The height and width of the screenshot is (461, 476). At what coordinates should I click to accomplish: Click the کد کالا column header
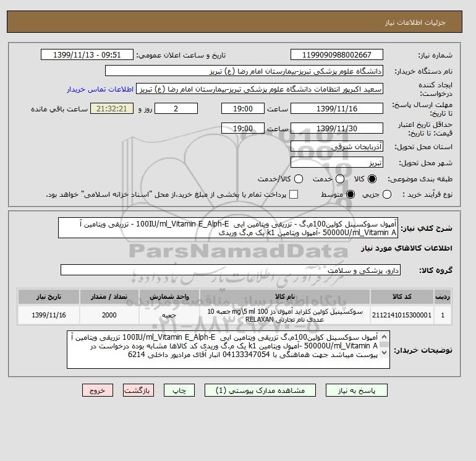402,296
